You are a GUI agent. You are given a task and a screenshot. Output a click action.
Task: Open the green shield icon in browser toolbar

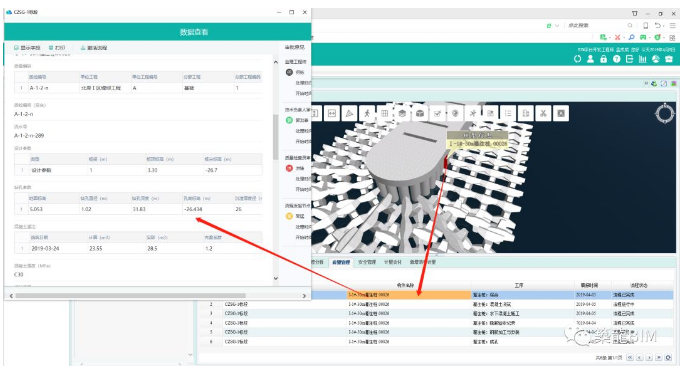click(x=657, y=38)
